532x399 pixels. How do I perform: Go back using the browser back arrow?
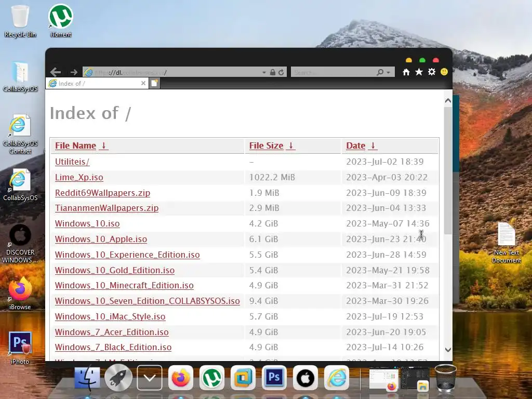pyautogui.click(x=55, y=72)
